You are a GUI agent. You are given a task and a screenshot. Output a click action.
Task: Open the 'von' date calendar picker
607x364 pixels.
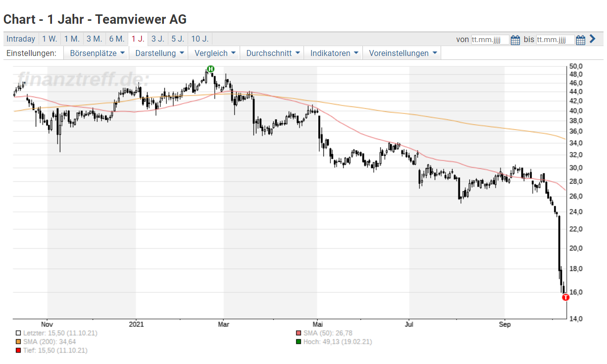(515, 40)
